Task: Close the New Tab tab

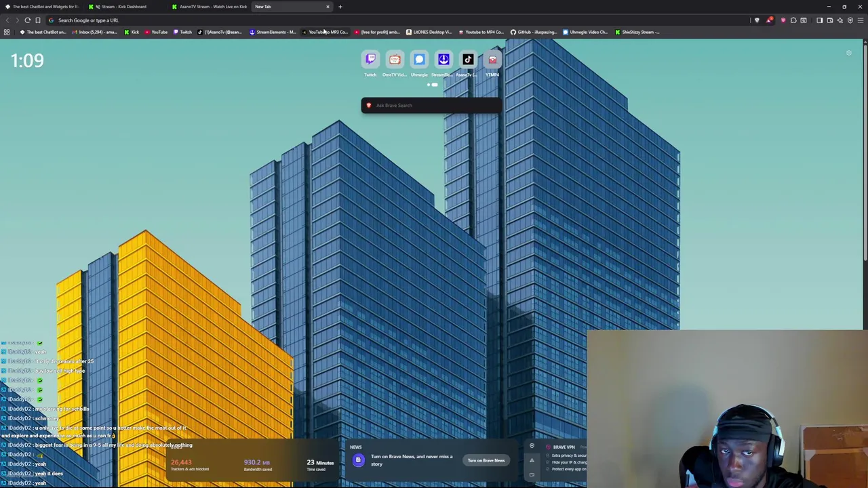Action: 328,7
